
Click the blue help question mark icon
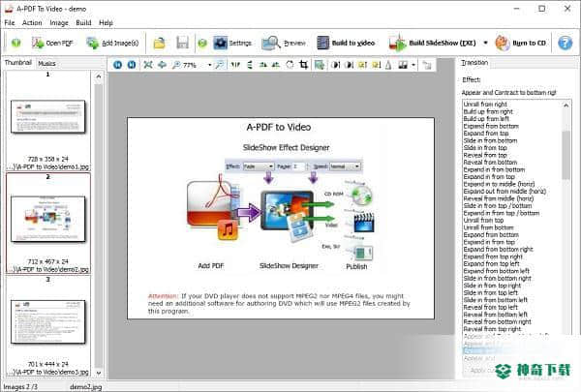point(565,43)
